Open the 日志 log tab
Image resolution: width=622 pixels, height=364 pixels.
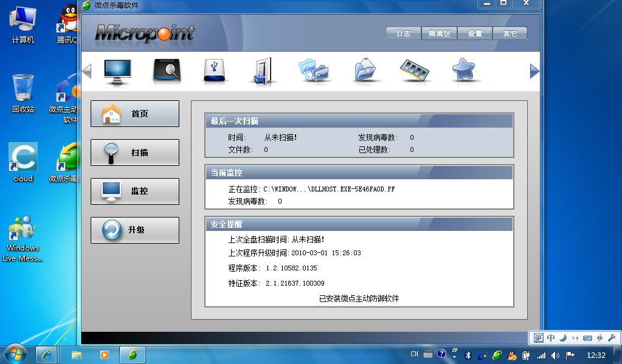(x=404, y=33)
